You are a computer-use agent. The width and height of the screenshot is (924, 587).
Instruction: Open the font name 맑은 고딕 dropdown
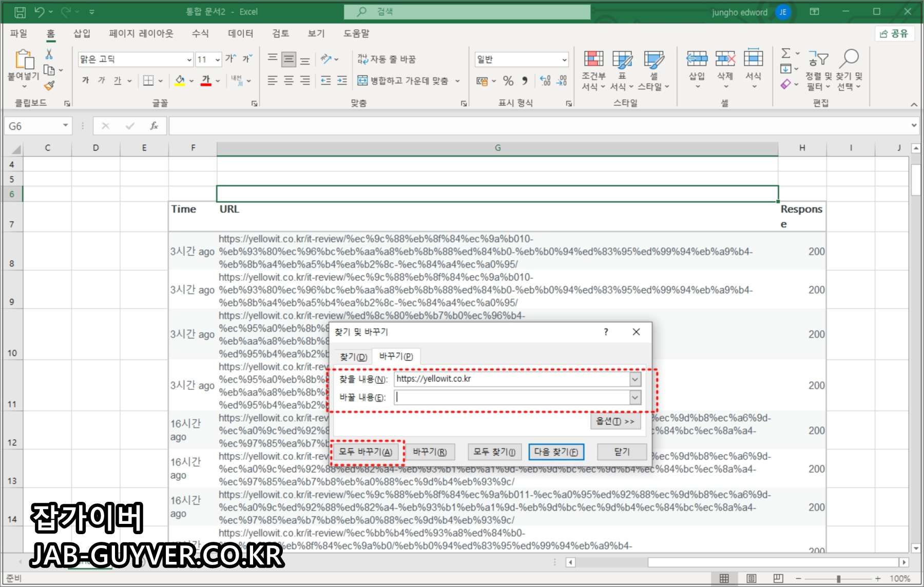click(189, 60)
